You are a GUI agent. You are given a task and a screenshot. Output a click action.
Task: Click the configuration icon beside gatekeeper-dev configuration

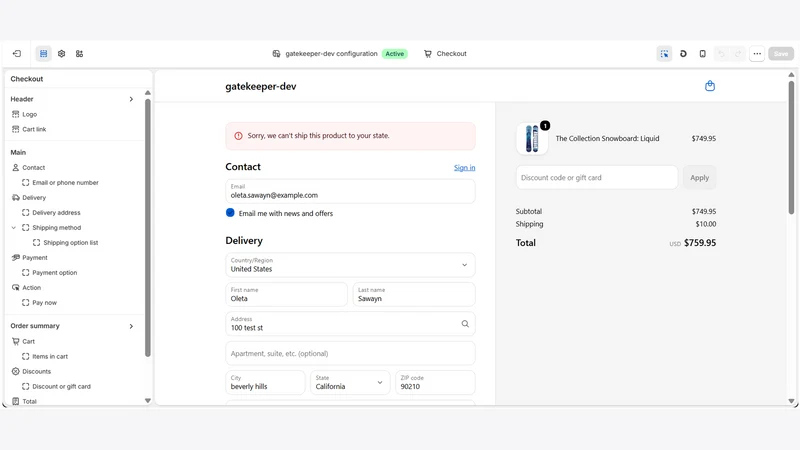(276, 54)
